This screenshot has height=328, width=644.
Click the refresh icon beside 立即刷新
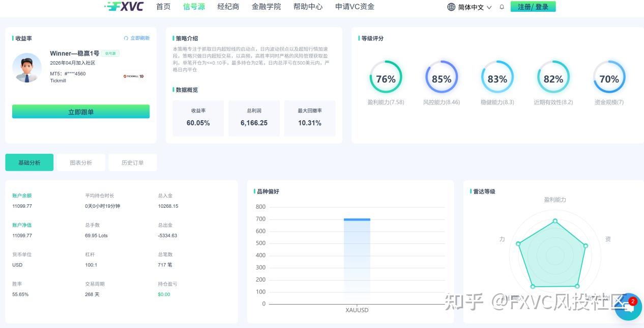tap(126, 38)
